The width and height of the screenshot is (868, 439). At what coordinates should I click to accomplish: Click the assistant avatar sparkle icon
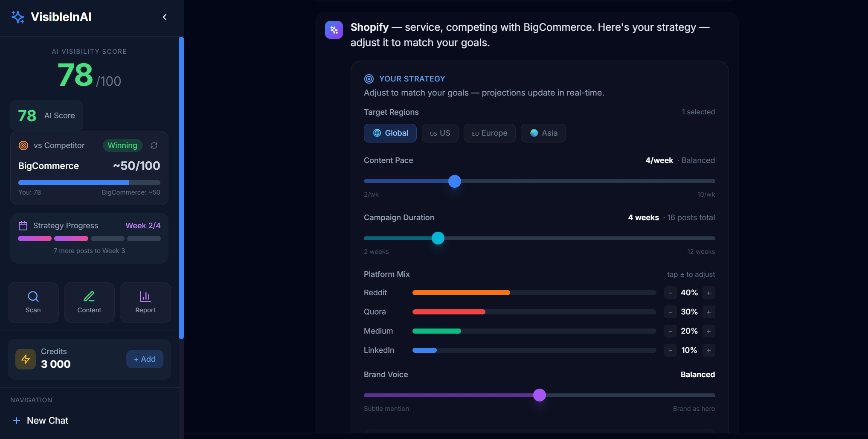[334, 30]
